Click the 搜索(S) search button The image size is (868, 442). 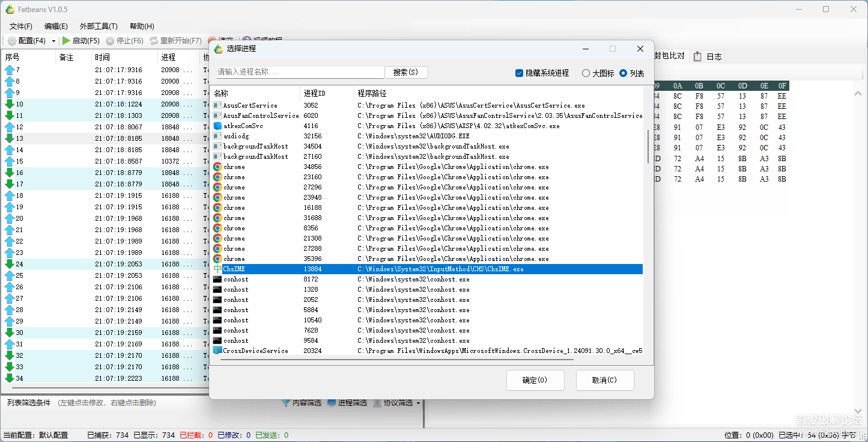(x=407, y=72)
